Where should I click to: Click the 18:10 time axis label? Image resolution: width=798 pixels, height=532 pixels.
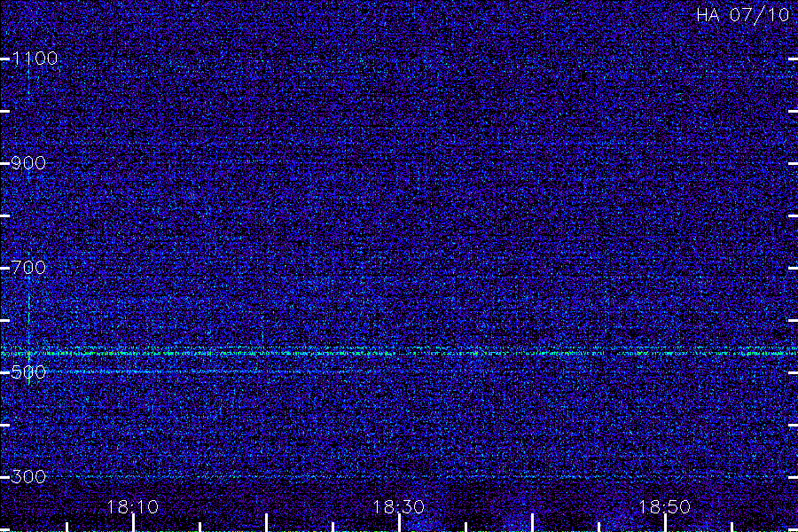pyautogui.click(x=133, y=507)
